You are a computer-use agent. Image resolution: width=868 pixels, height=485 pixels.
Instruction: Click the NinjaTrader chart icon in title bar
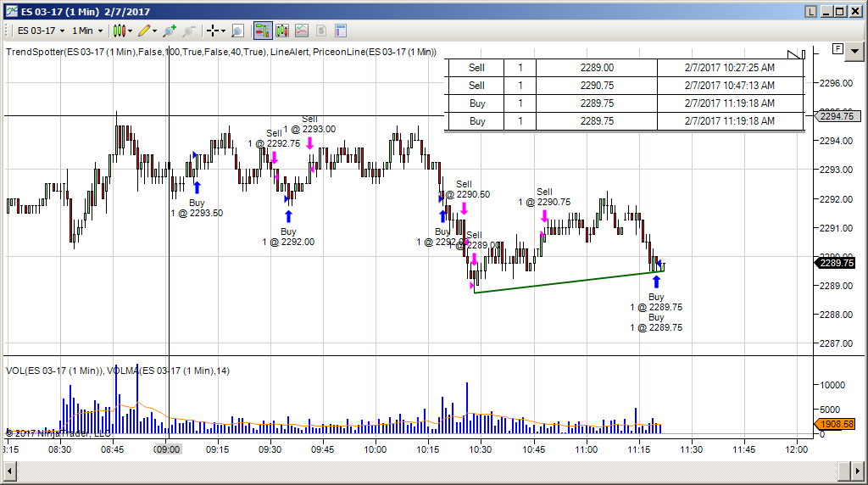click(12, 11)
